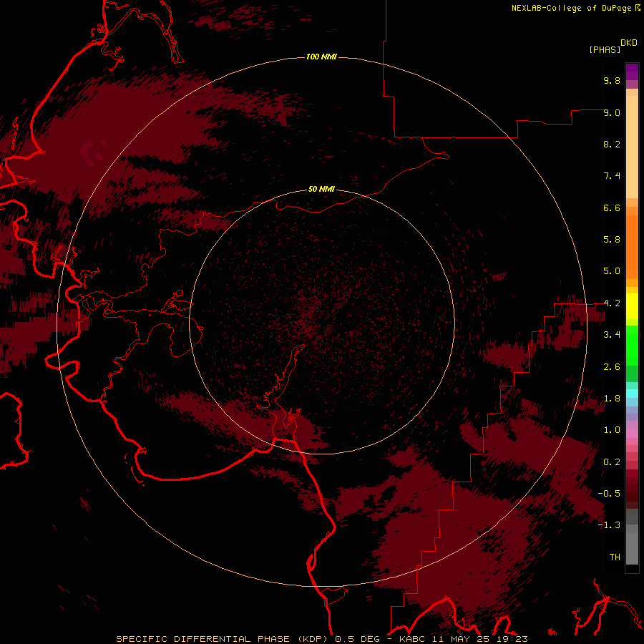Click the 5.8 scale value
The height and width of the screenshot is (644, 644).
612,240
